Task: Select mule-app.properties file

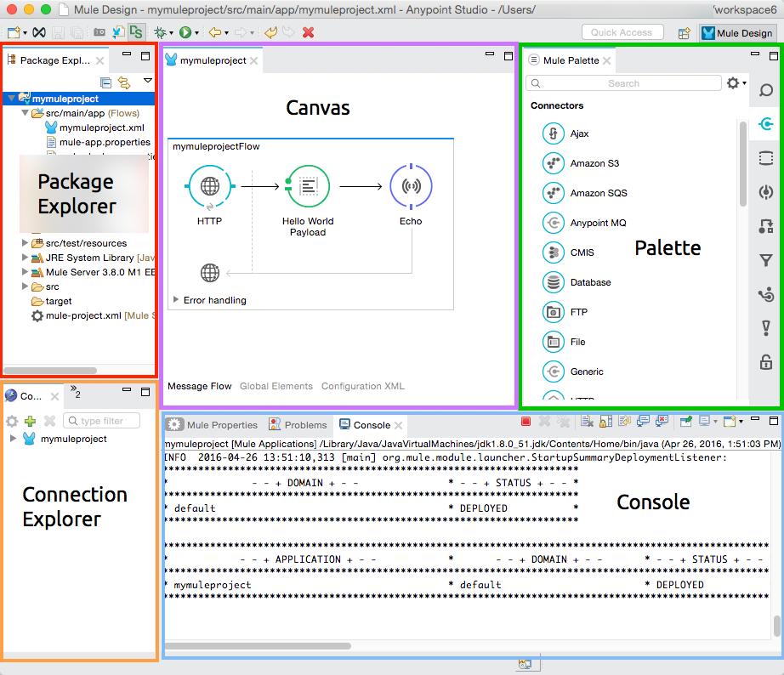Action: (x=105, y=142)
